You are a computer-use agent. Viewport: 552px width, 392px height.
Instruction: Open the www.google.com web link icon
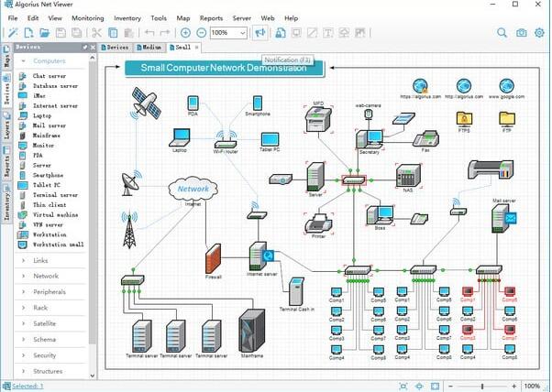coord(506,86)
